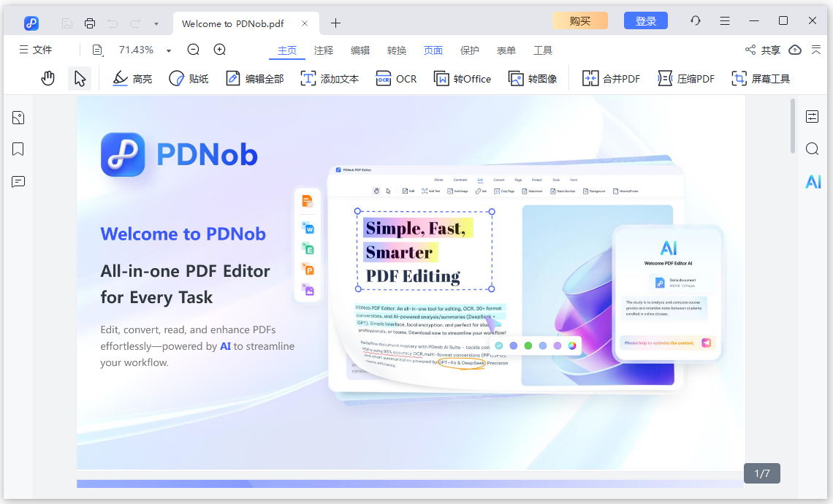Switch to the 保护 protect tab
This screenshot has height=504, width=833.
470,50
